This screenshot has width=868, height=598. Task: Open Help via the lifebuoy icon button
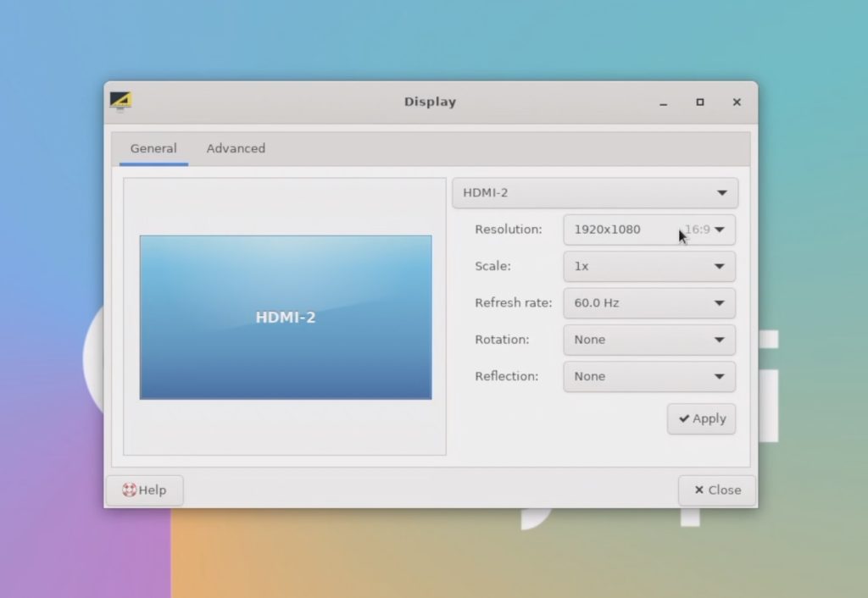[x=144, y=490]
